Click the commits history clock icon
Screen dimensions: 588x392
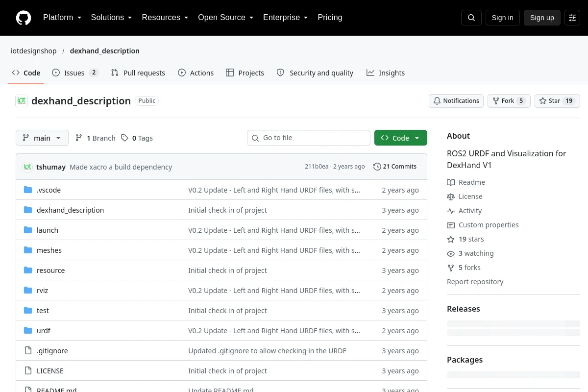[377, 167]
